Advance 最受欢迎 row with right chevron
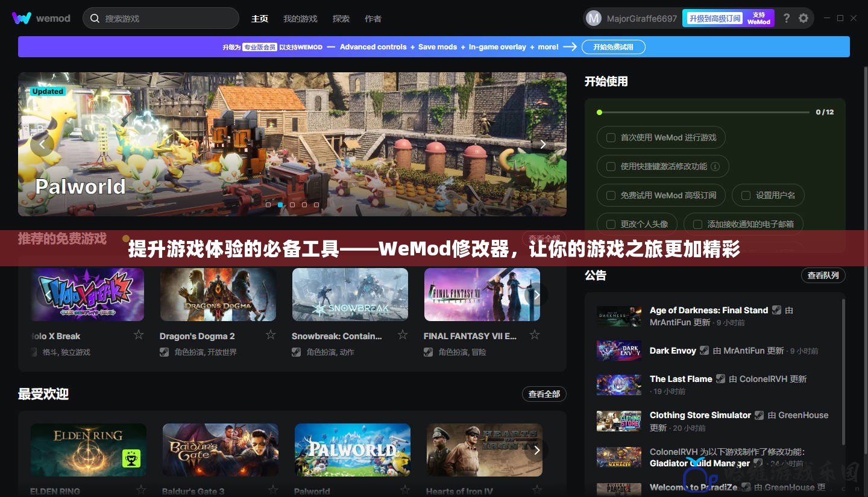Screen dimensions: 868x497 click(x=536, y=451)
